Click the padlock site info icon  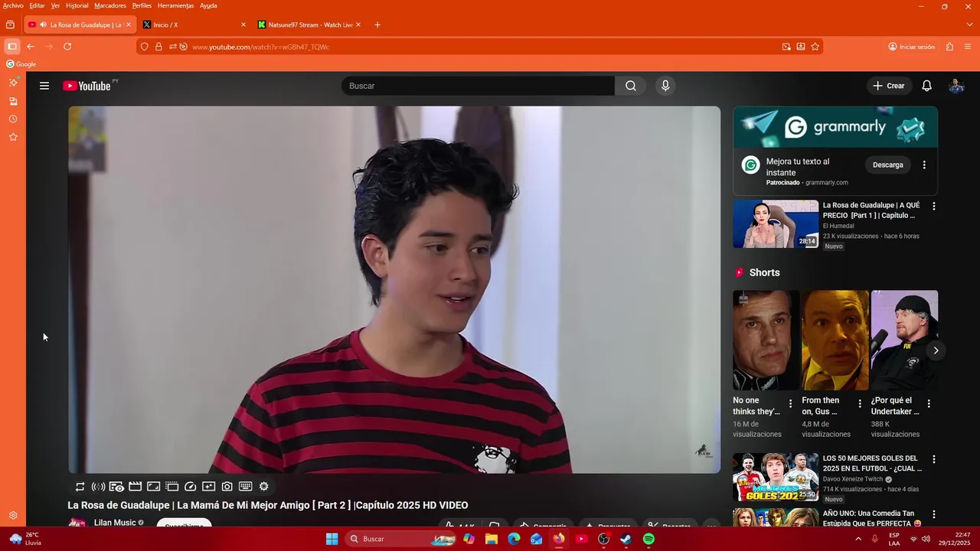coord(158,47)
